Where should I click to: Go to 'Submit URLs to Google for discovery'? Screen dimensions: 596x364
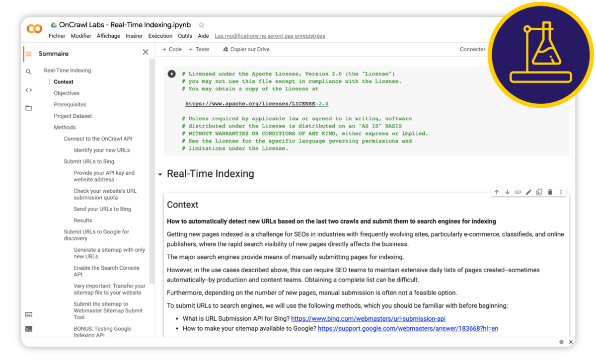(x=96, y=235)
